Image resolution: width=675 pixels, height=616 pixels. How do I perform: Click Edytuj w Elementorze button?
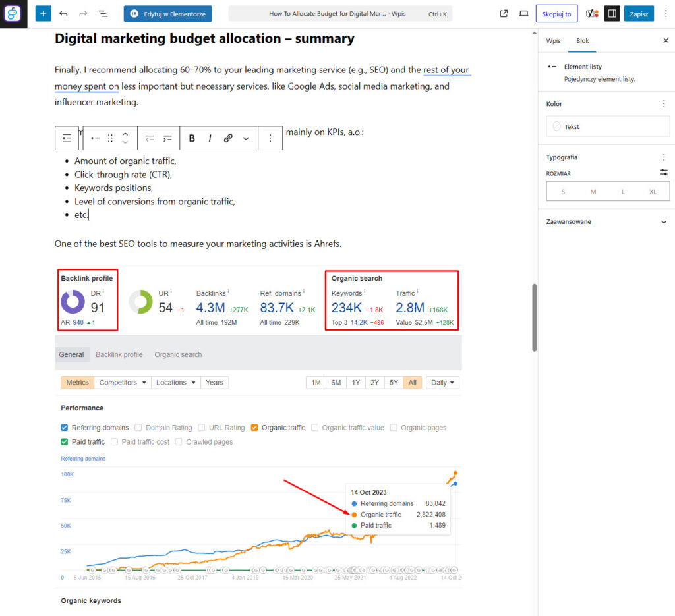pyautogui.click(x=167, y=13)
